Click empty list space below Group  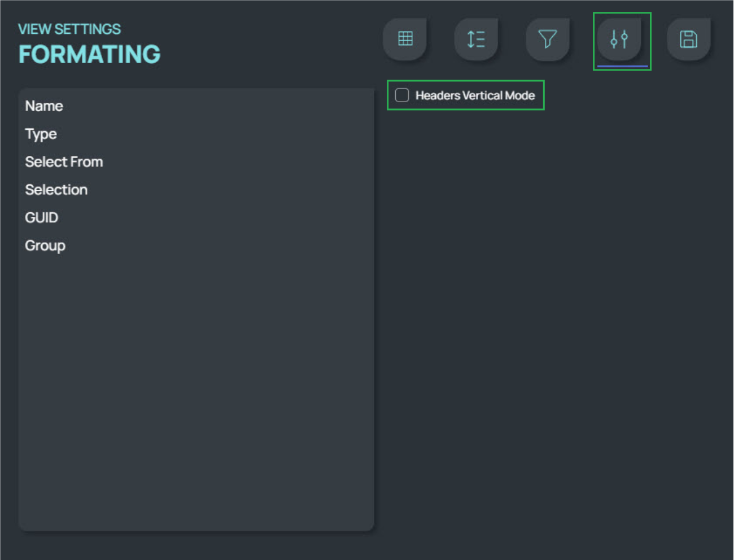point(196,384)
